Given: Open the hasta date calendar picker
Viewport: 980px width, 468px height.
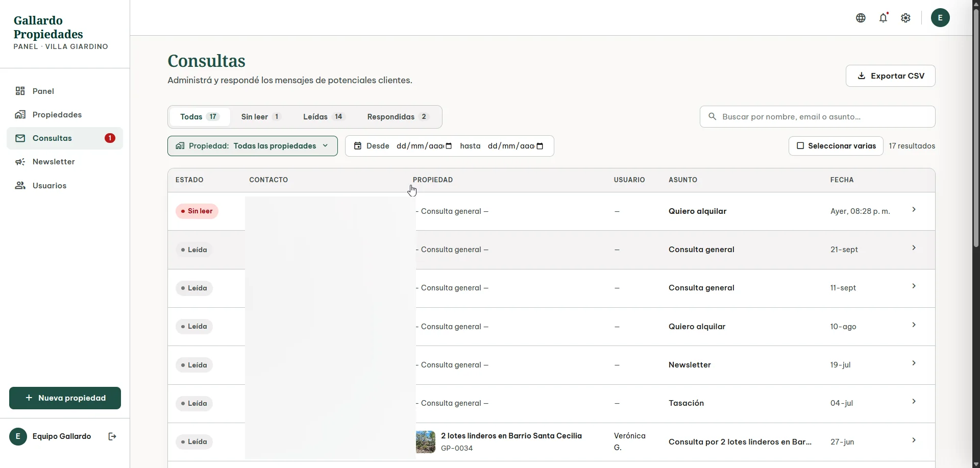Looking at the screenshot, I should point(540,146).
